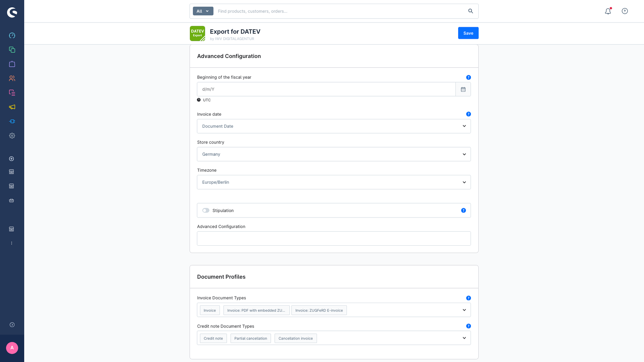This screenshot has width=644, height=362.
Task: Click the add sales channel plus icon
Action: (11, 159)
